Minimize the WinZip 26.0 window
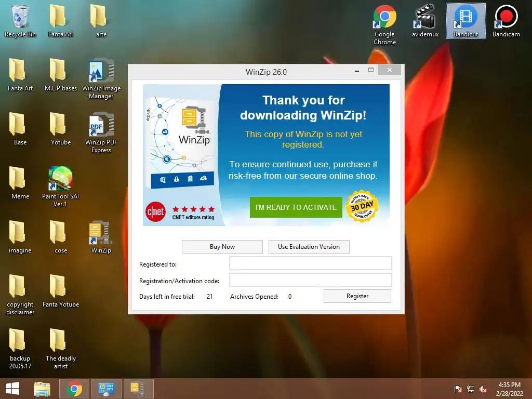532x399 pixels. pyautogui.click(x=357, y=71)
